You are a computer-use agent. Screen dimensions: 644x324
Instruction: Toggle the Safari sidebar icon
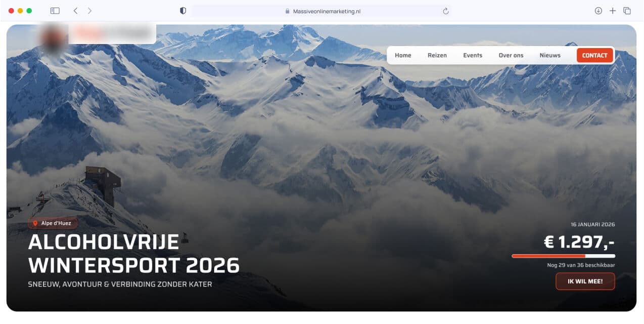pos(55,11)
